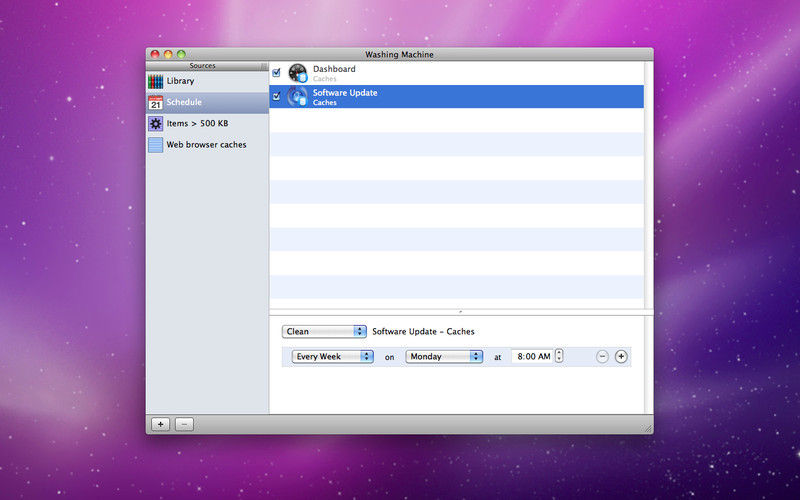Click the Washing Machine title bar
Viewport: 800px width, 500px height.
click(x=399, y=54)
